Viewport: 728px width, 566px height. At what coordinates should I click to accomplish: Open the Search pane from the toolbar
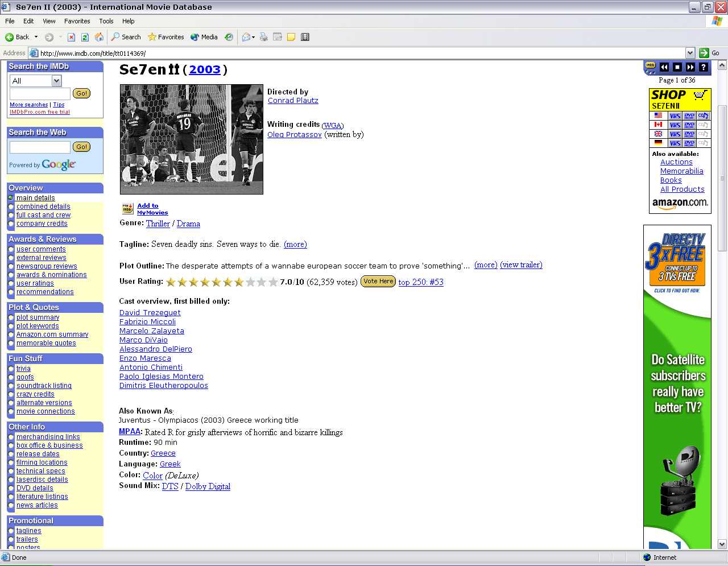[x=126, y=37]
